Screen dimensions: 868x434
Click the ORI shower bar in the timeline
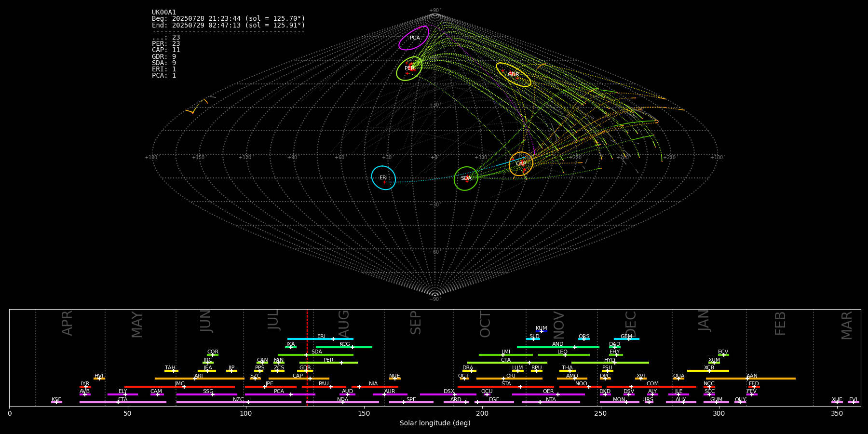click(509, 379)
